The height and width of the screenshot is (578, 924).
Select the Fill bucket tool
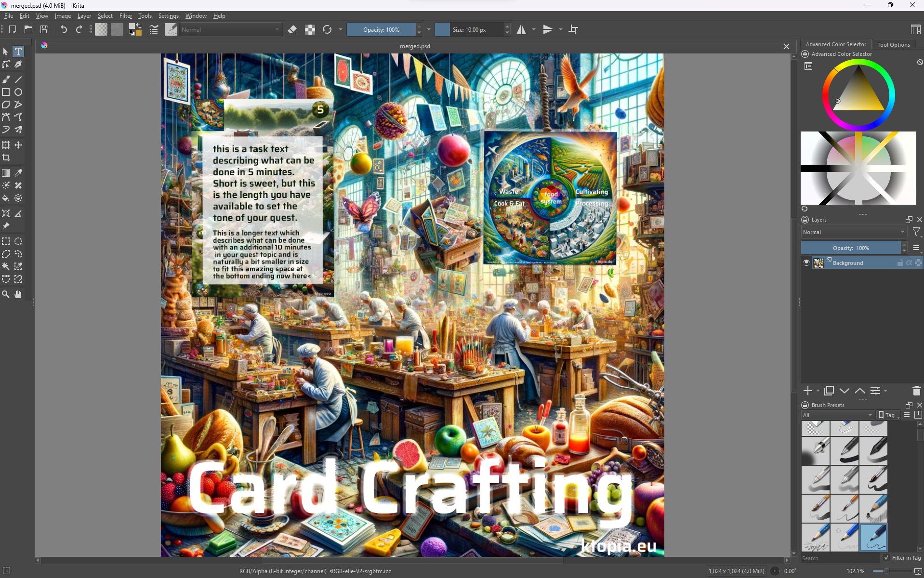click(6, 198)
